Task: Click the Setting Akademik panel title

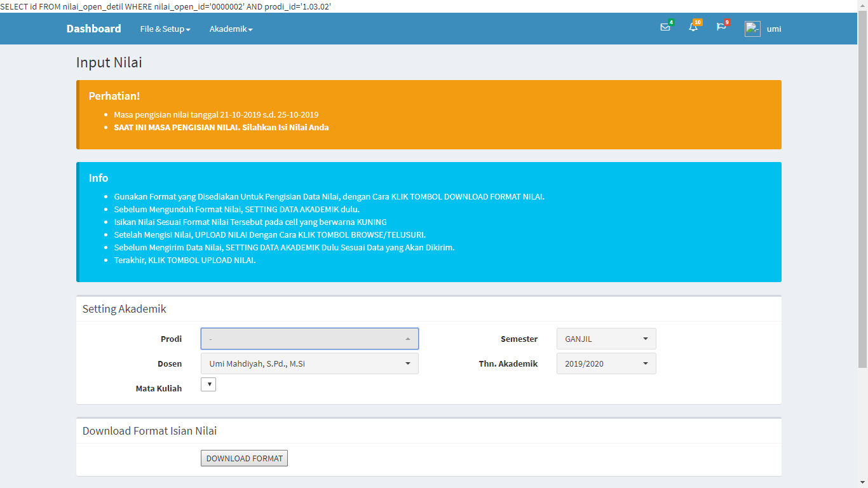Action: point(125,309)
